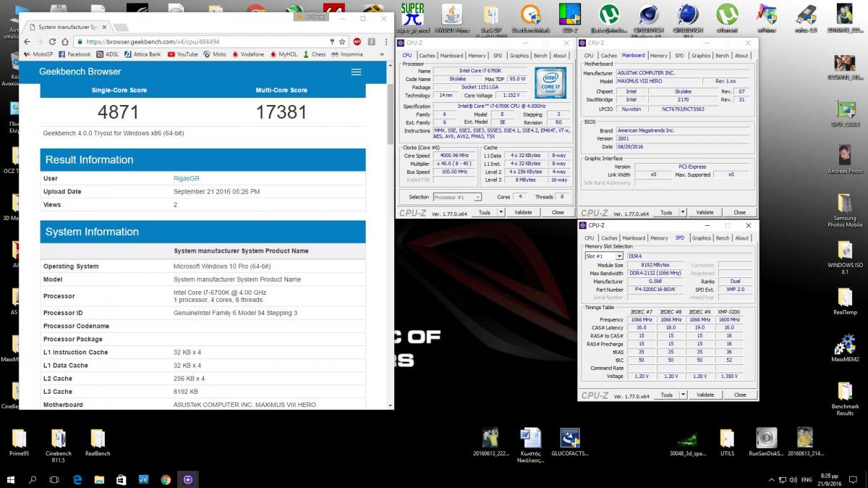Click the Tools button in SPD CPU-Z window

click(666, 395)
